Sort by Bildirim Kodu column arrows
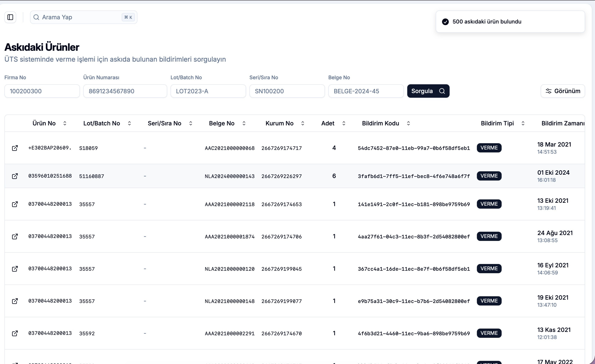 point(408,123)
